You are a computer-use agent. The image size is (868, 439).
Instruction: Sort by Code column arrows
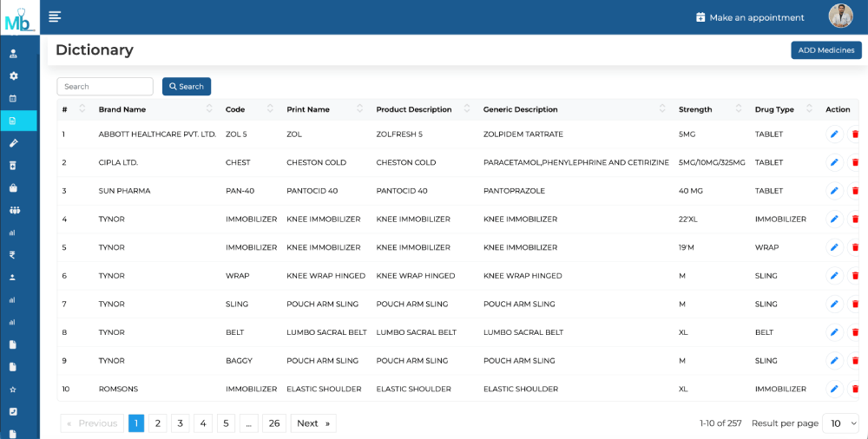pyautogui.click(x=270, y=108)
